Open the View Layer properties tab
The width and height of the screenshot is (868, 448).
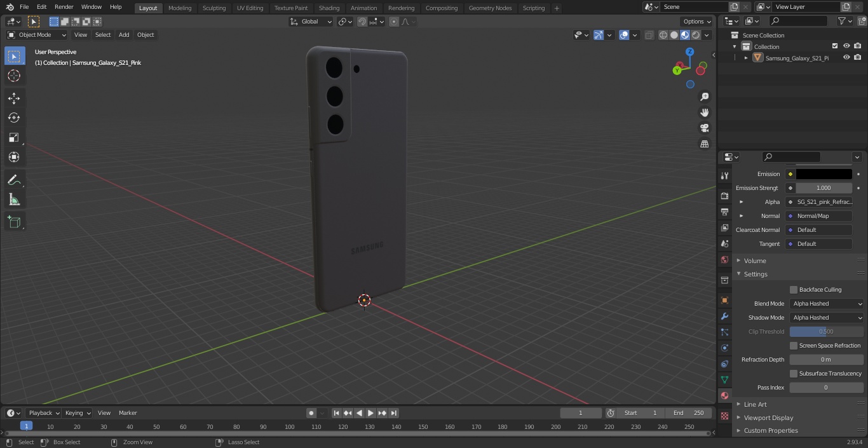pyautogui.click(x=724, y=227)
